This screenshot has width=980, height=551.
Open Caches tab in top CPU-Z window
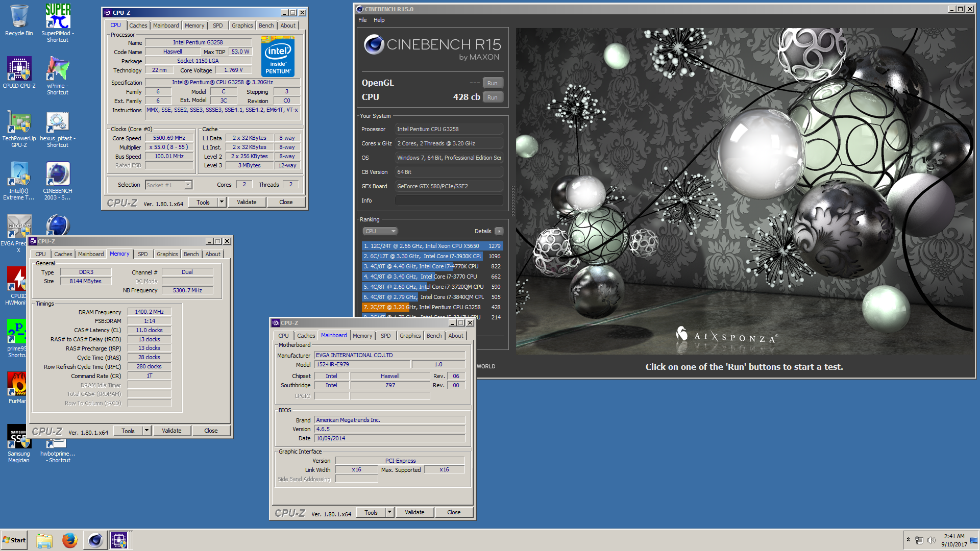click(138, 26)
